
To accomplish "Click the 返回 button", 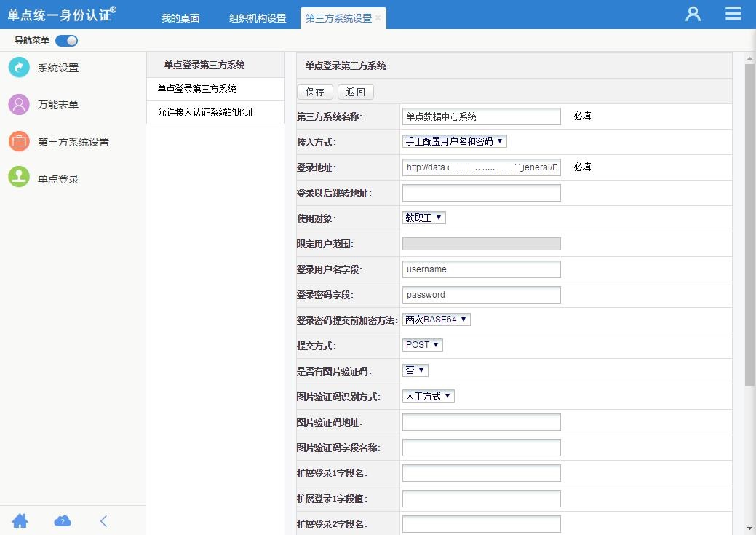I will pos(356,92).
